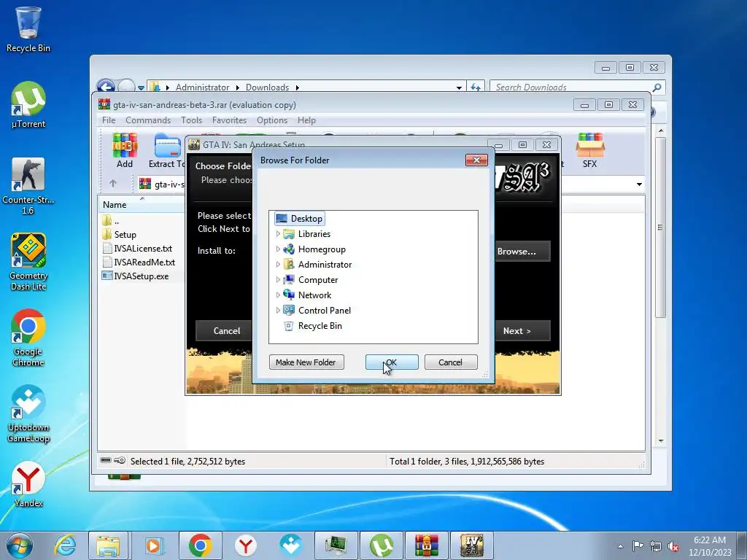Click Explorer back navigation button
The height and width of the screenshot is (560, 747).
pyautogui.click(x=106, y=86)
